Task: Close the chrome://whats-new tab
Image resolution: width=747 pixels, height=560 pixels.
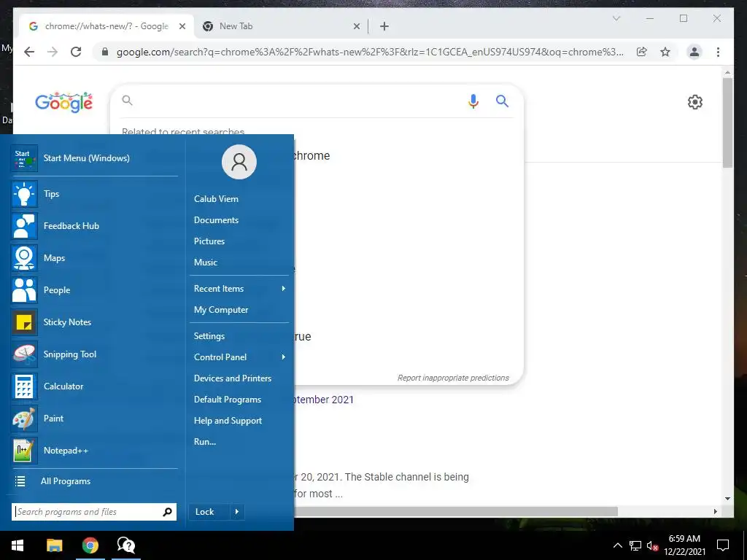Action: click(x=182, y=27)
